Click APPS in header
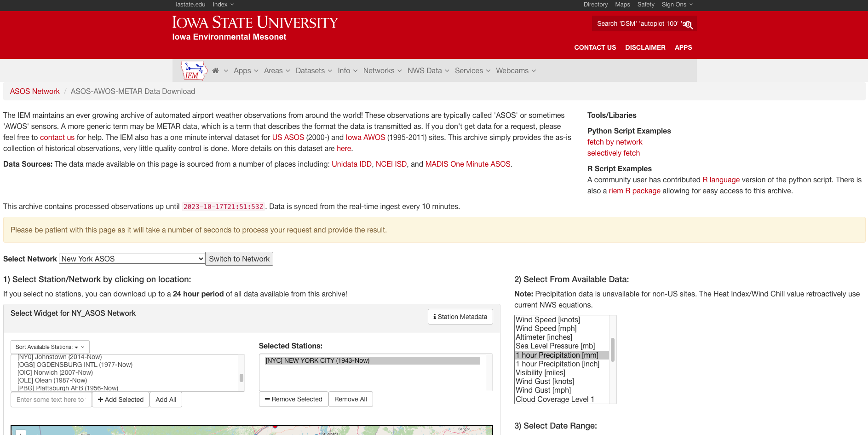Image resolution: width=868 pixels, height=435 pixels. (683, 47)
